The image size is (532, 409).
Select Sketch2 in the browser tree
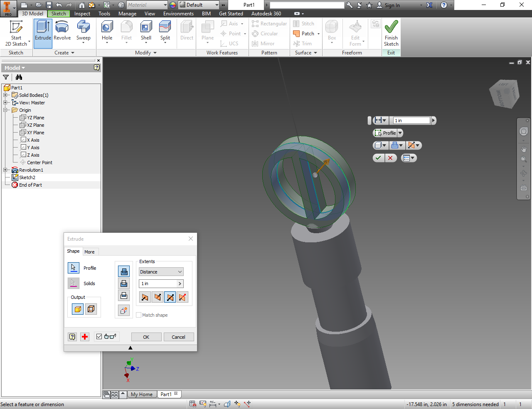[27, 177]
